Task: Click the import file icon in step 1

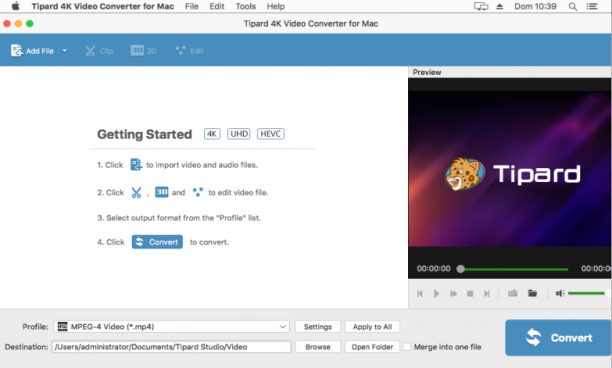Action: point(136,164)
